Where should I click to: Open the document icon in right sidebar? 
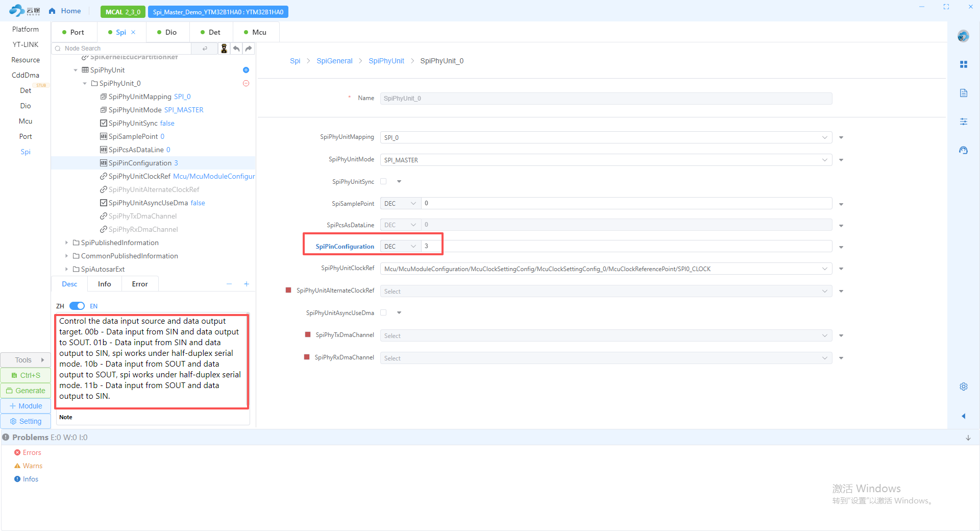(963, 93)
